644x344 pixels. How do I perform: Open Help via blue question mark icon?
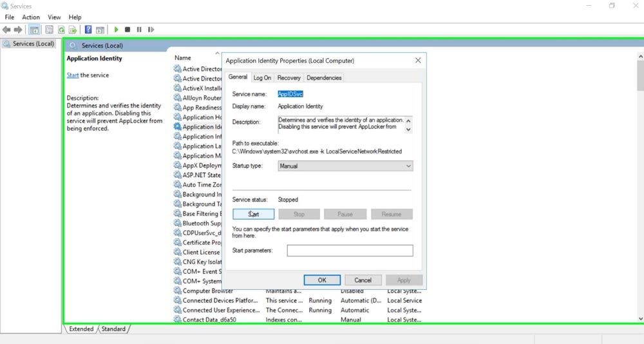pyautogui.click(x=88, y=30)
